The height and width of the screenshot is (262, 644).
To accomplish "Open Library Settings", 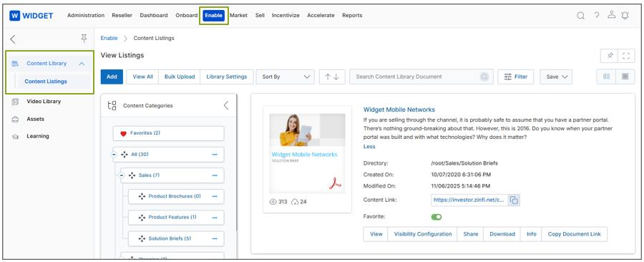I will [227, 77].
